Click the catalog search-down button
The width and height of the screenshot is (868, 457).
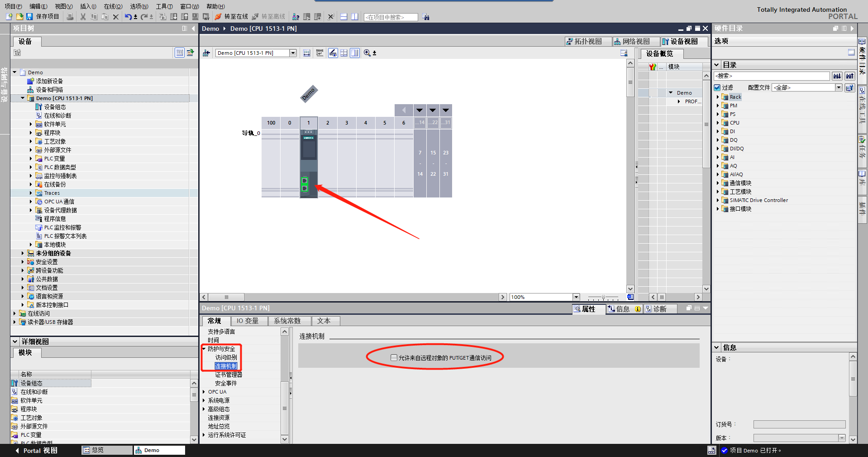click(x=837, y=76)
